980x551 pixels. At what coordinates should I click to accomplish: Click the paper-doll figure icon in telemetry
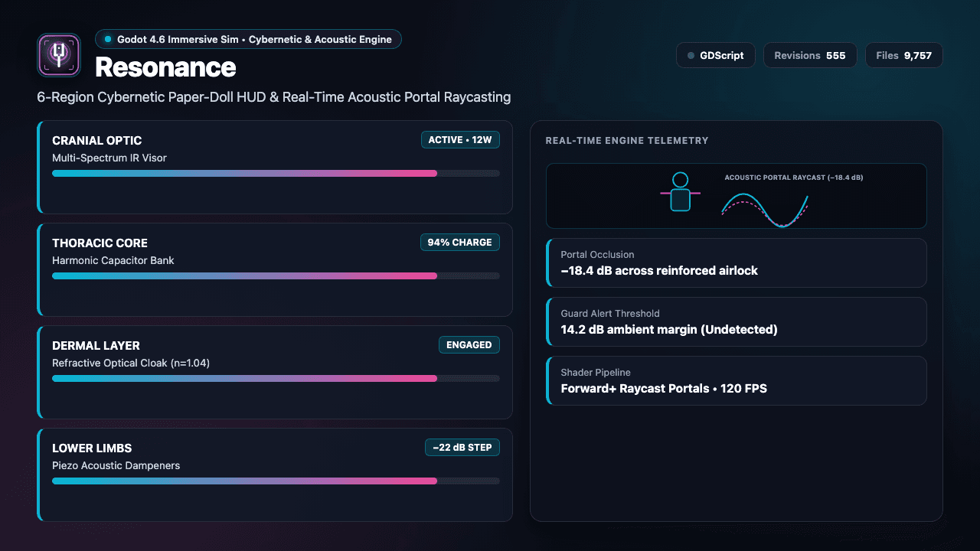[x=680, y=192]
